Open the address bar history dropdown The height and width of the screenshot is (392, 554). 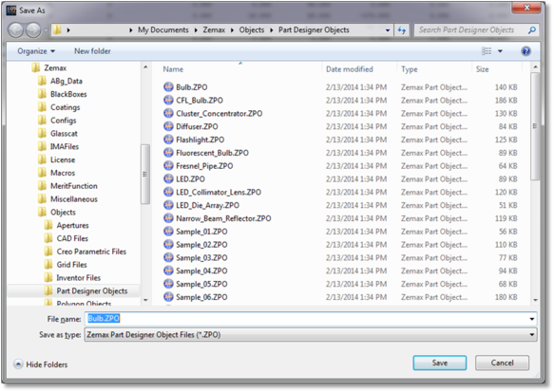(388, 30)
